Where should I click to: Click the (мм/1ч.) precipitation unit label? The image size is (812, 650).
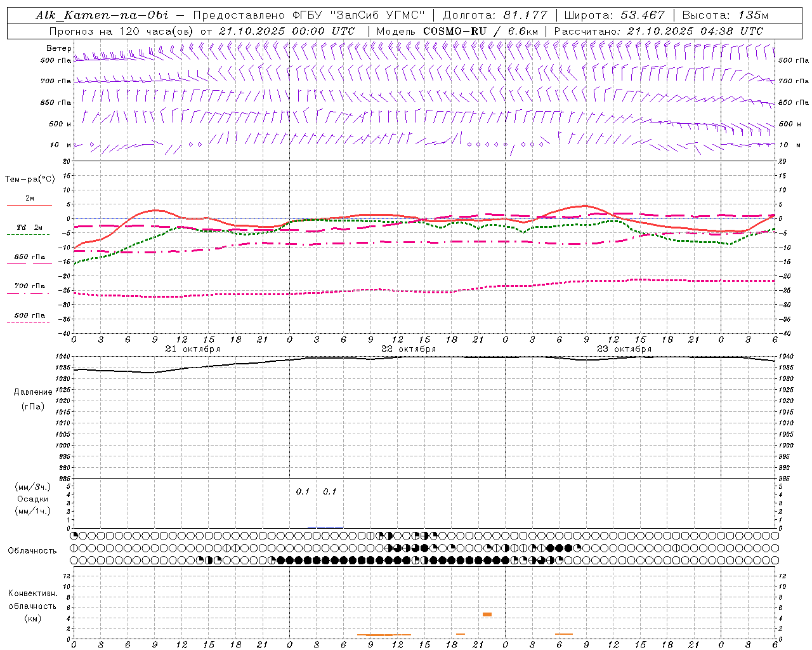point(32,511)
